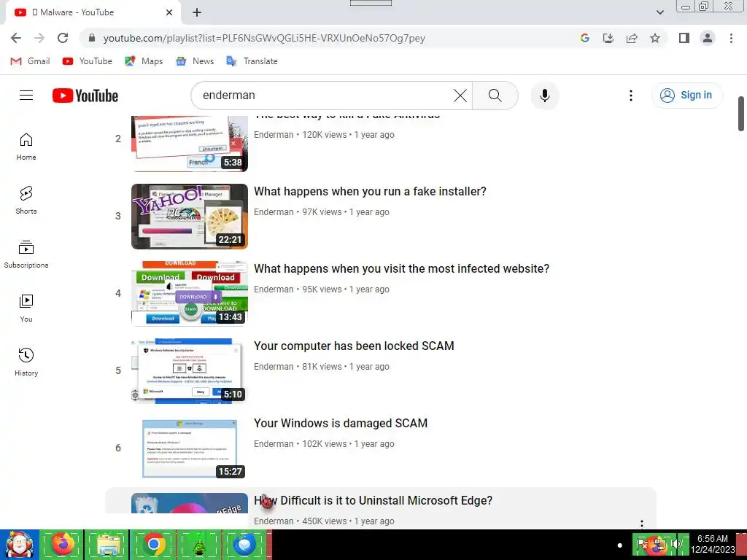Click the install/download page icon
The image size is (747, 560).
[x=608, y=38]
